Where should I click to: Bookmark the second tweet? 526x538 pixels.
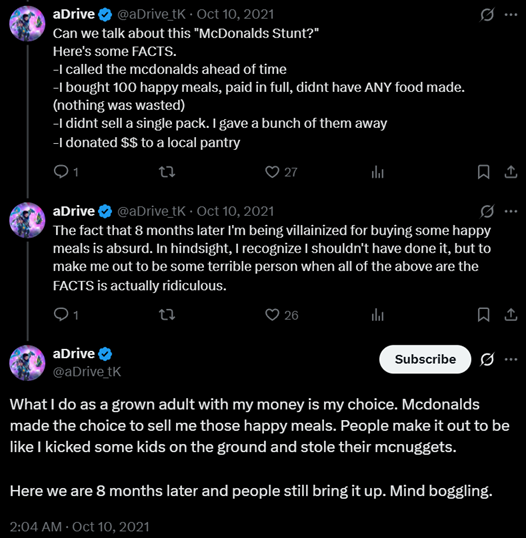[x=483, y=315]
